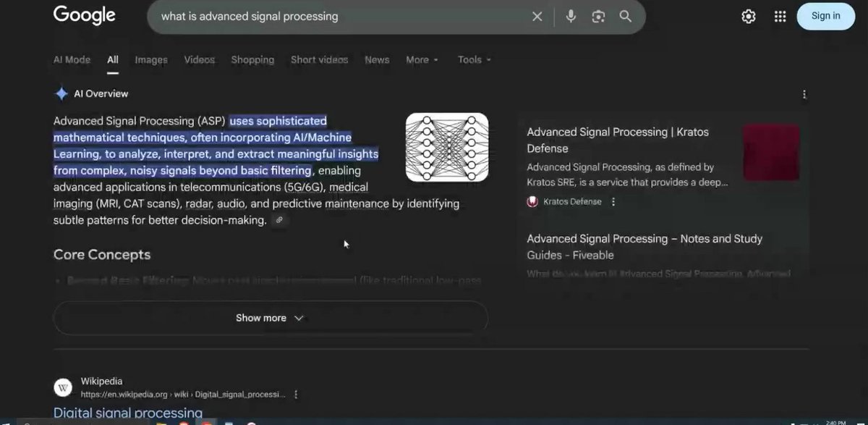Sign in to Google account
Screen dimensions: 868x425
click(825, 16)
